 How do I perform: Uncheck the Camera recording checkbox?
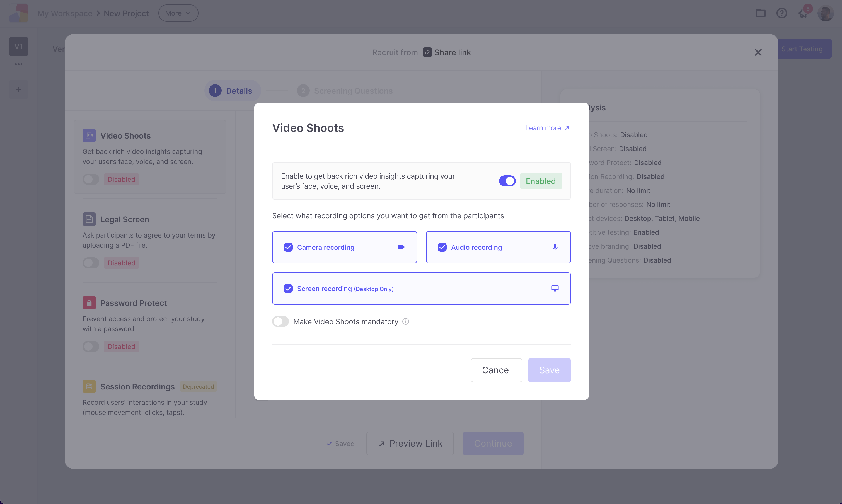tap(288, 247)
